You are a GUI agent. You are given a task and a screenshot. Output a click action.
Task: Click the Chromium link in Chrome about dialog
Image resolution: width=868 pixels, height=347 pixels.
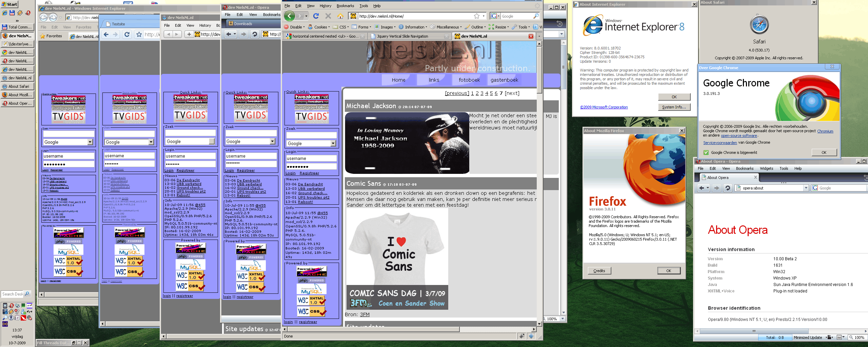[x=825, y=131]
